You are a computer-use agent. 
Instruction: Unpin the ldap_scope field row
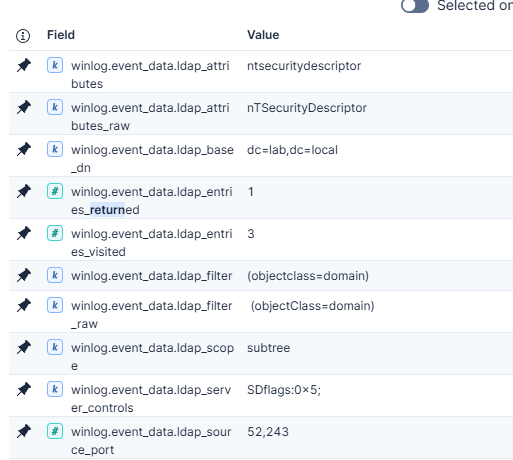(x=24, y=347)
